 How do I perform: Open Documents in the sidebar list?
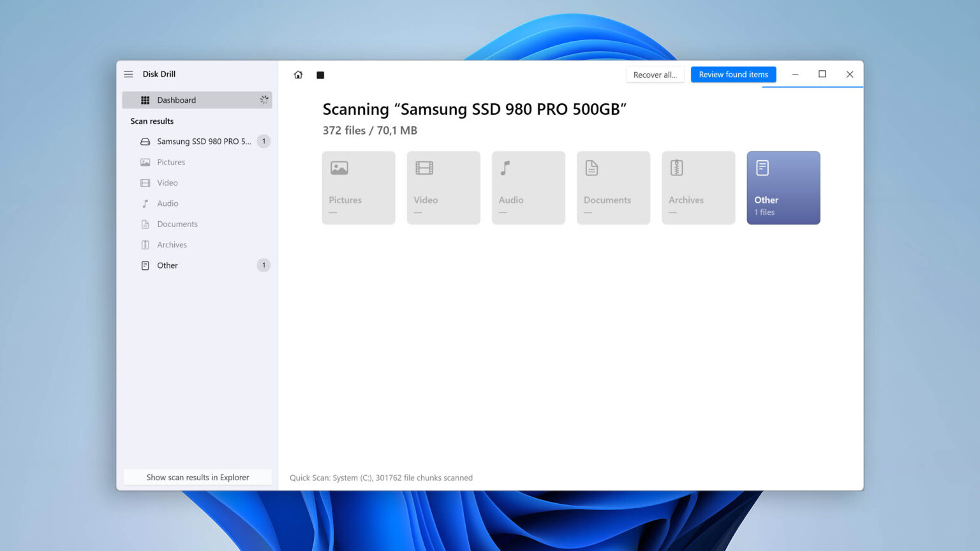177,224
